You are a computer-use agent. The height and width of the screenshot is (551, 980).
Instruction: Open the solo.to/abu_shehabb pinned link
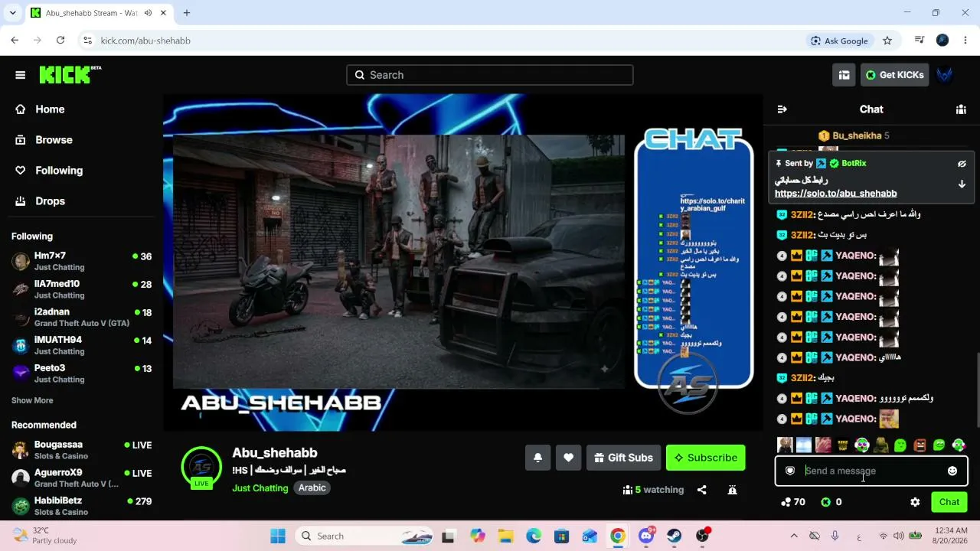pyautogui.click(x=835, y=194)
